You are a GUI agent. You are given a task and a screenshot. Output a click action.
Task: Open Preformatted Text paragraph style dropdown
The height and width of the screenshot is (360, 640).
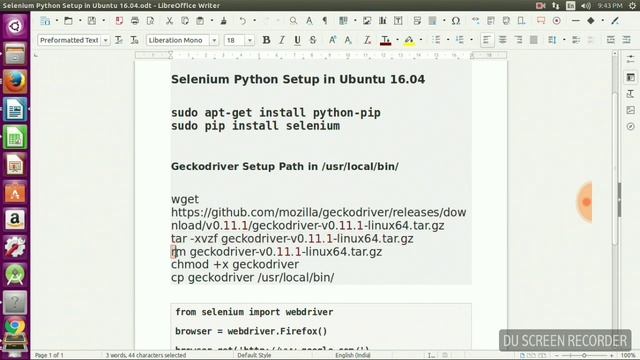coord(105,40)
